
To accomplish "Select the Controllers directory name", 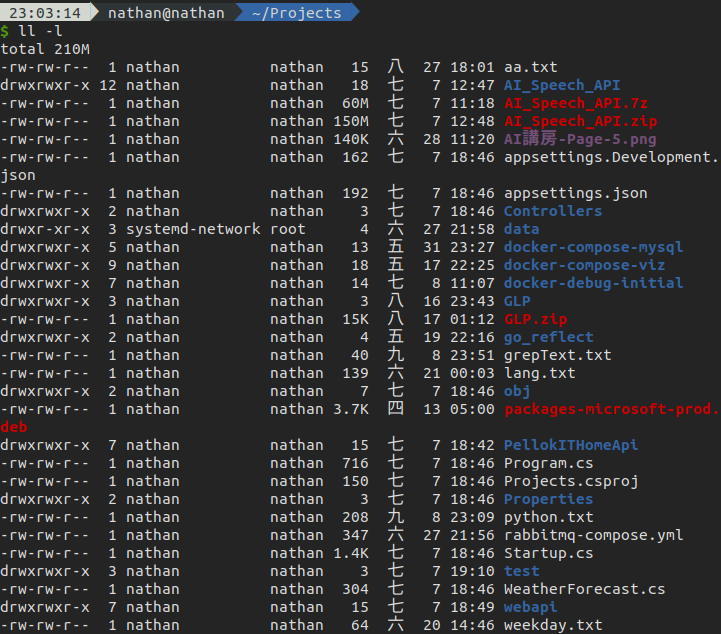I will click(553, 211).
